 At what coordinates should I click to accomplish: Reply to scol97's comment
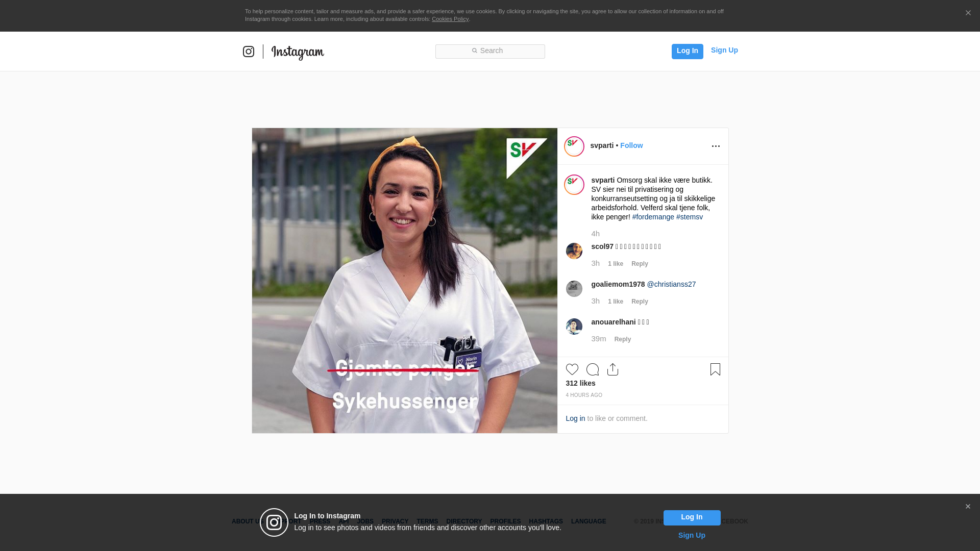[x=640, y=264]
